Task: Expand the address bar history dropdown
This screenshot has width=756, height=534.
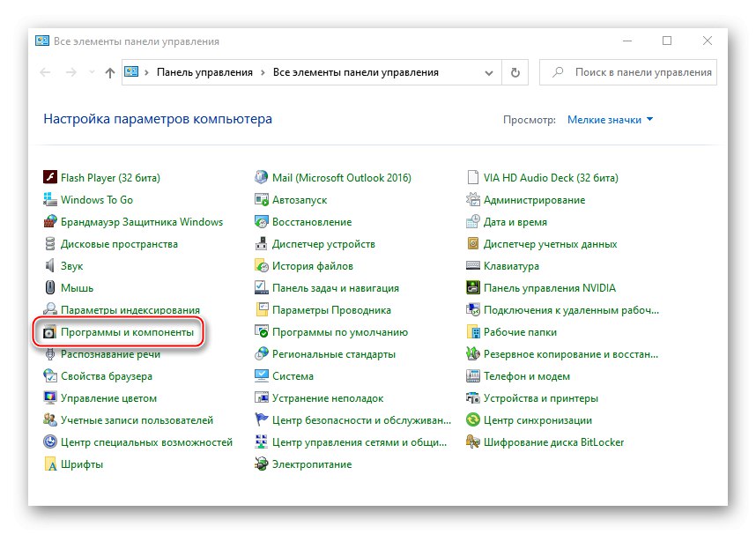Action: pos(489,73)
